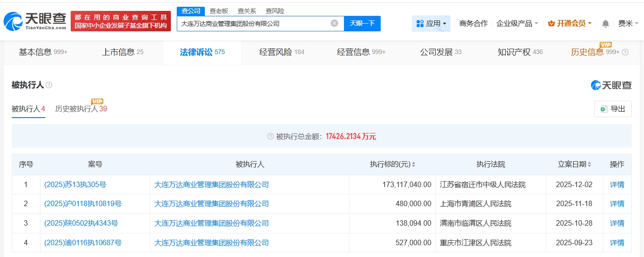The height and width of the screenshot is (257, 644).
Task: Open 详情 for the 重庆市江津区 case
Action: click(617, 243)
